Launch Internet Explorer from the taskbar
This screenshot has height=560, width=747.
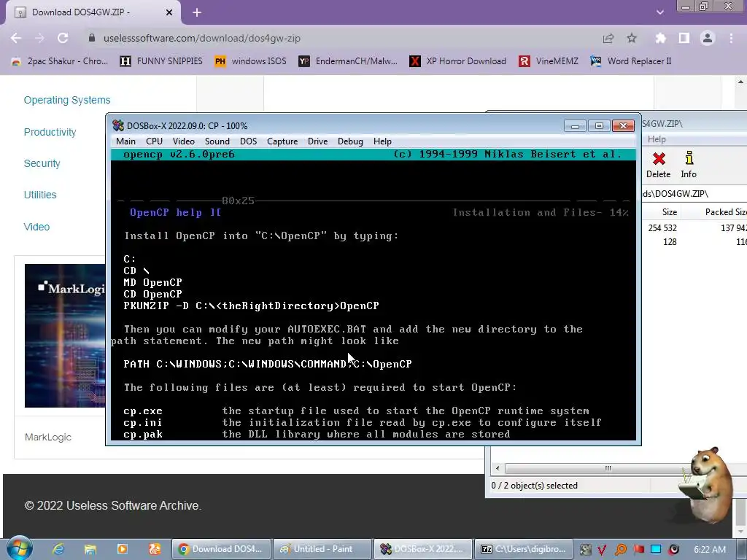(58, 549)
